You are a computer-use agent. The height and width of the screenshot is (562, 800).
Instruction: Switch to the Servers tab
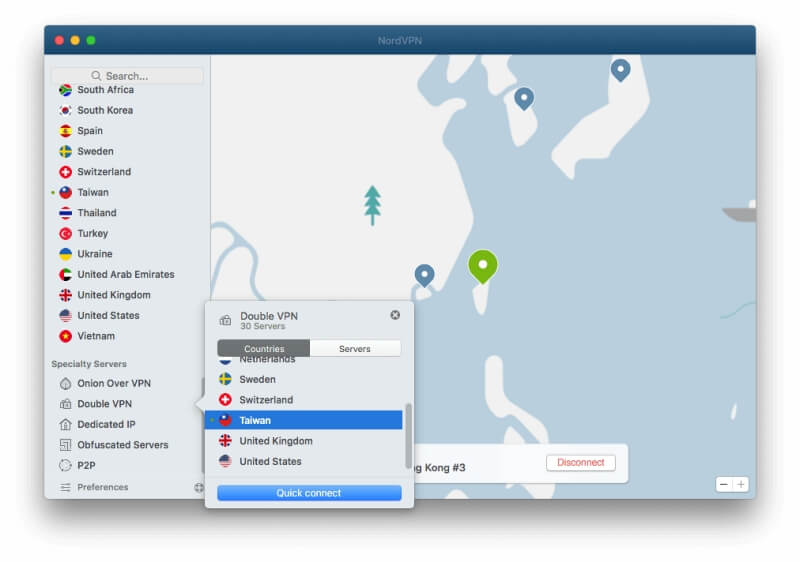tap(355, 349)
